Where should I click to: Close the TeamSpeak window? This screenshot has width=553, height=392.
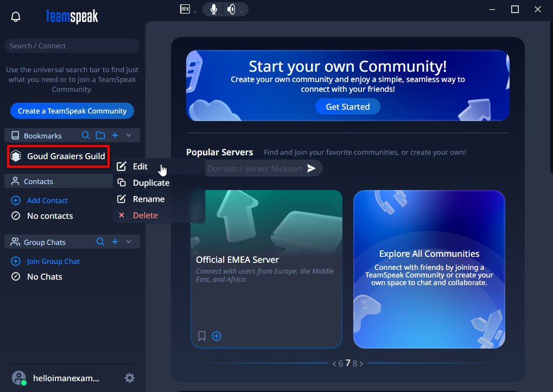pyautogui.click(x=537, y=10)
